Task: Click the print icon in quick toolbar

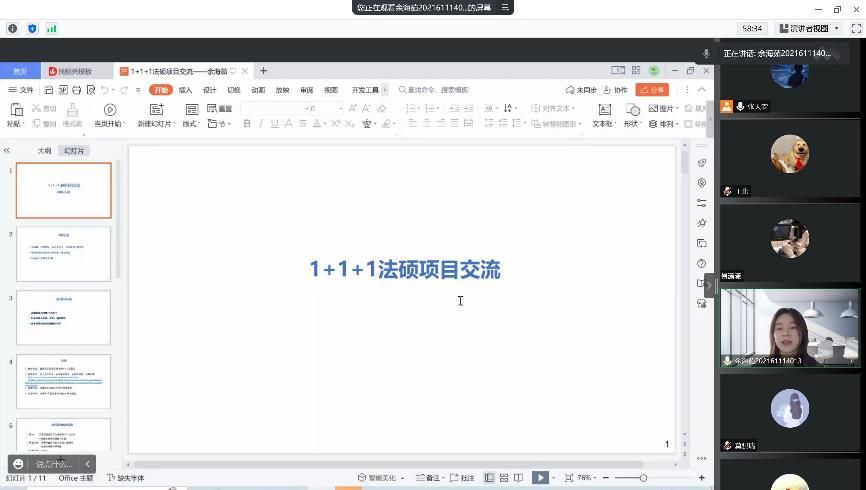Action: pos(76,90)
